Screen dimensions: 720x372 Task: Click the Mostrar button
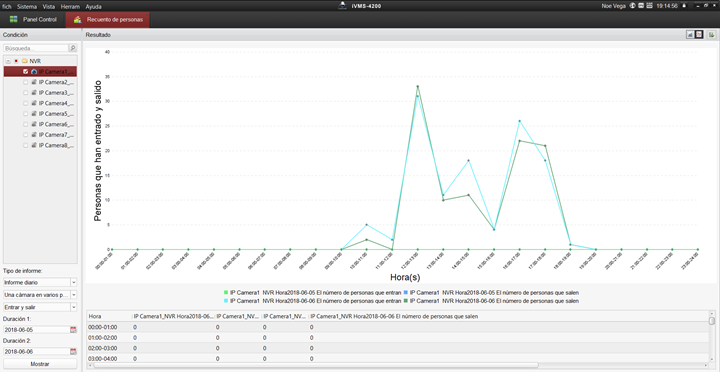40,364
